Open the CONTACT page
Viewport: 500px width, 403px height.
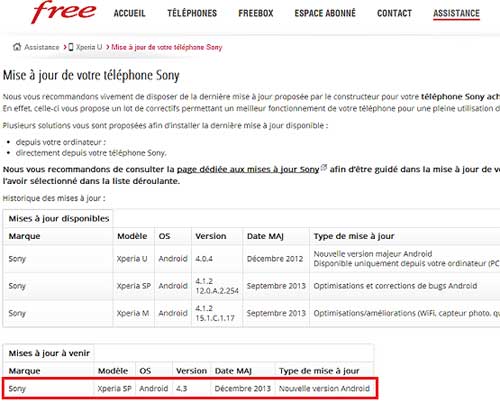click(394, 14)
